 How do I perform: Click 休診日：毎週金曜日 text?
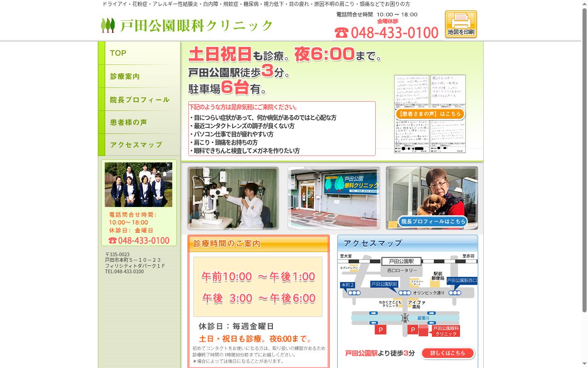coord(236,326)
